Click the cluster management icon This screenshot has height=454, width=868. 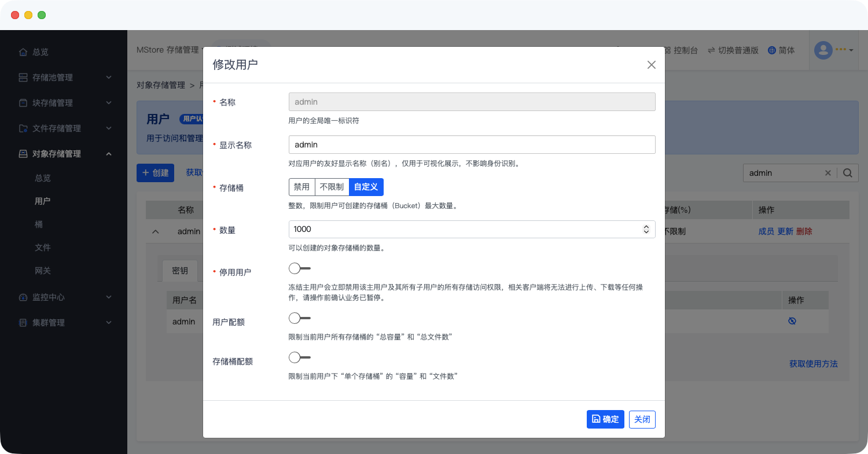pos(23,323)
